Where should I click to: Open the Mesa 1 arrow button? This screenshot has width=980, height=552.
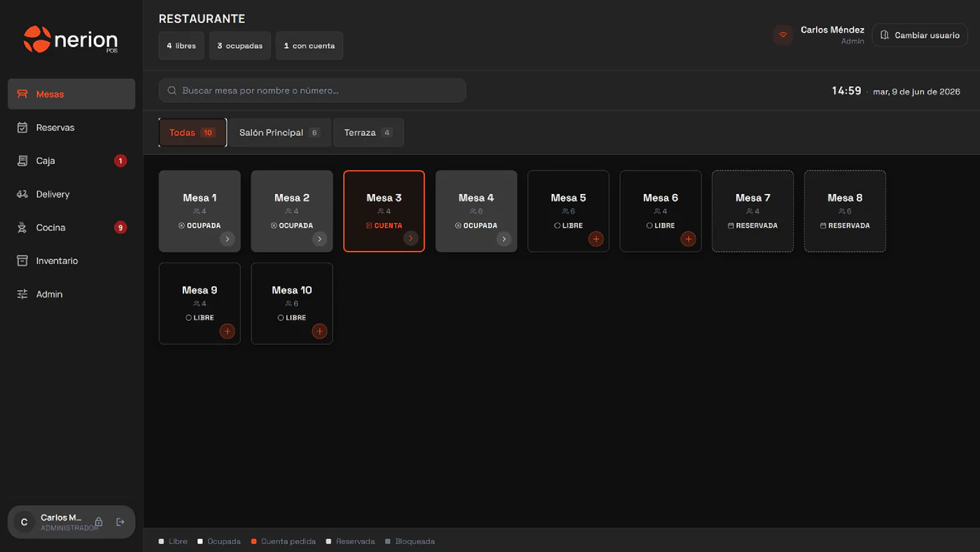click(227, 239)
